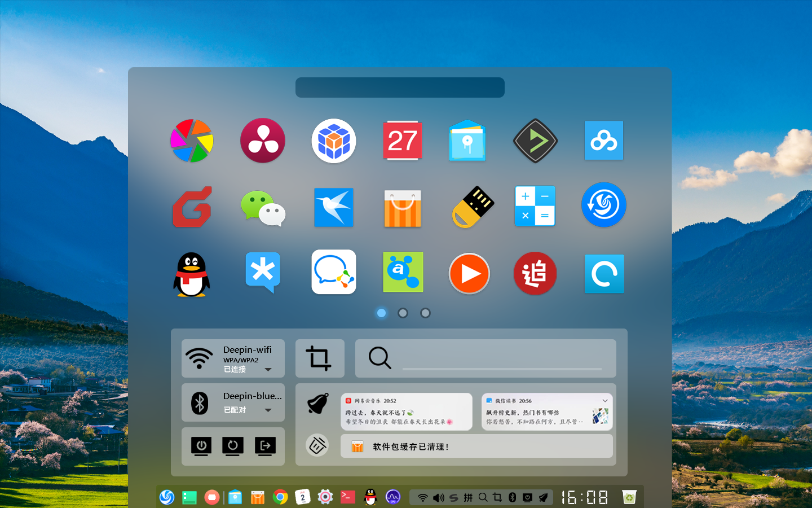Open WeChat from the launcher grid

tap(263, 207)
